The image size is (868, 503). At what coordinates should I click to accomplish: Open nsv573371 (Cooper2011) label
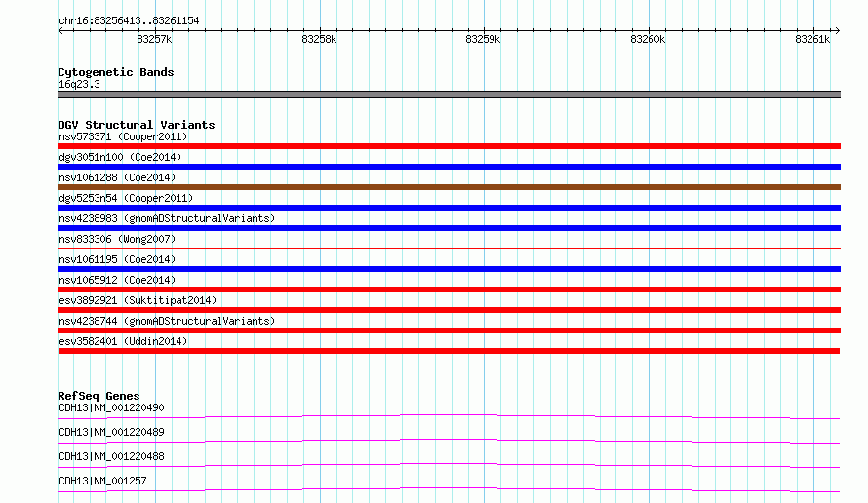123,136
